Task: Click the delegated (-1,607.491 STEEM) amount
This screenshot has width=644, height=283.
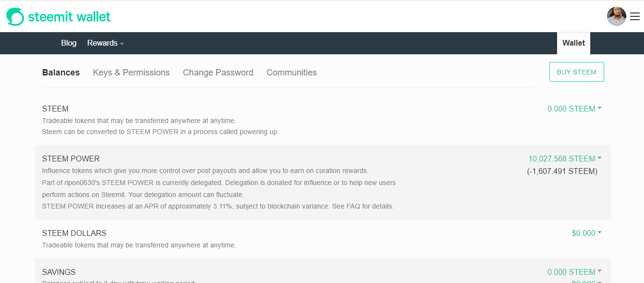Action: tap(562, 171)
